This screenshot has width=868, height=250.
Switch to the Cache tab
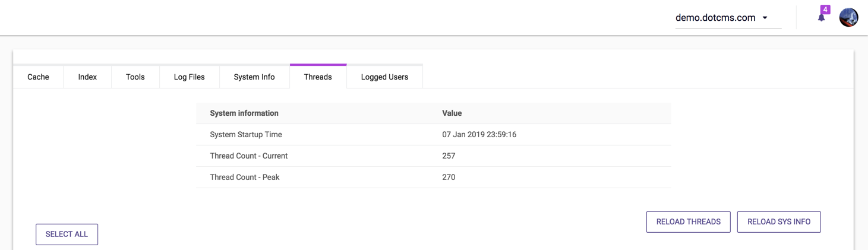click(38, 77)
